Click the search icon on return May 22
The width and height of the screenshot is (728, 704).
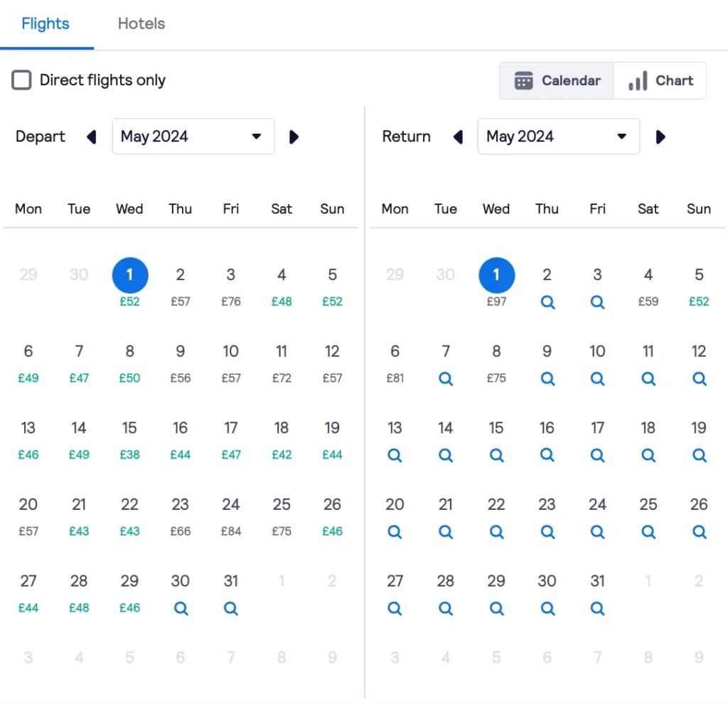tap(496, 531)
